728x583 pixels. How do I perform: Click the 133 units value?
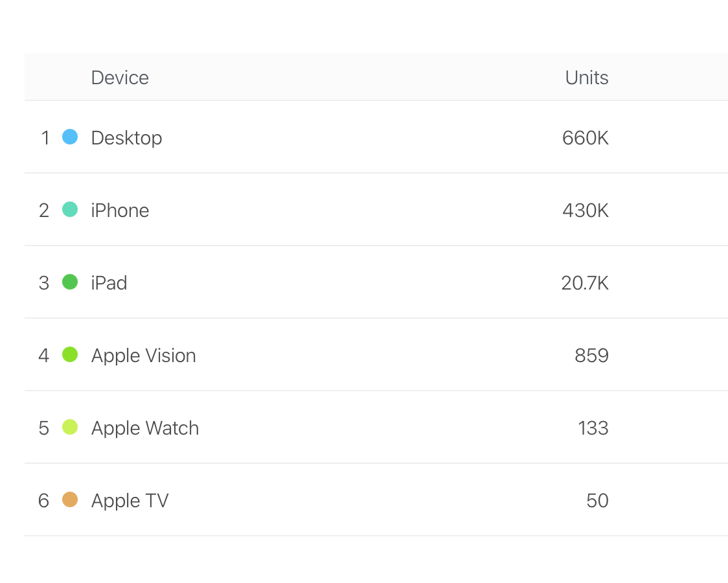pyautogui.click(x=593, y=428)
